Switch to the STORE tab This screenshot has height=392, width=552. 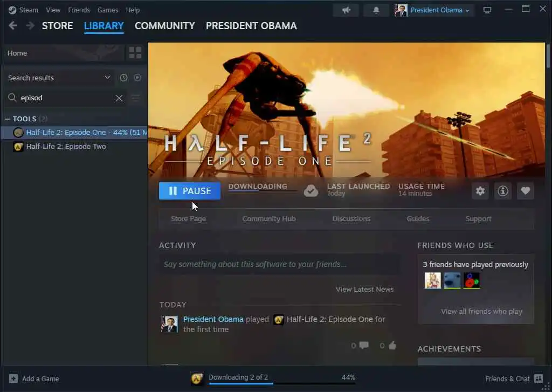click(x=57, y=26)
